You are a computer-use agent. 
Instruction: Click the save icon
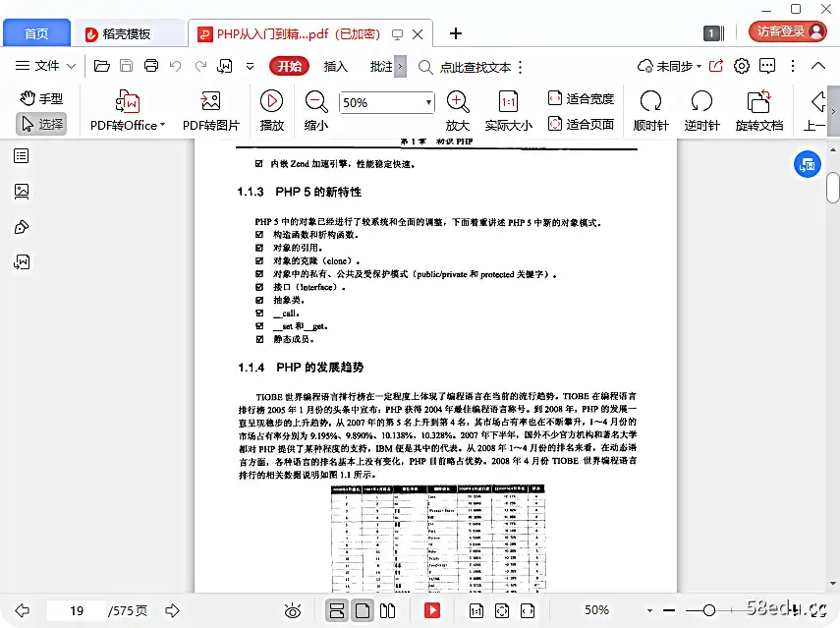pos(127,66)
